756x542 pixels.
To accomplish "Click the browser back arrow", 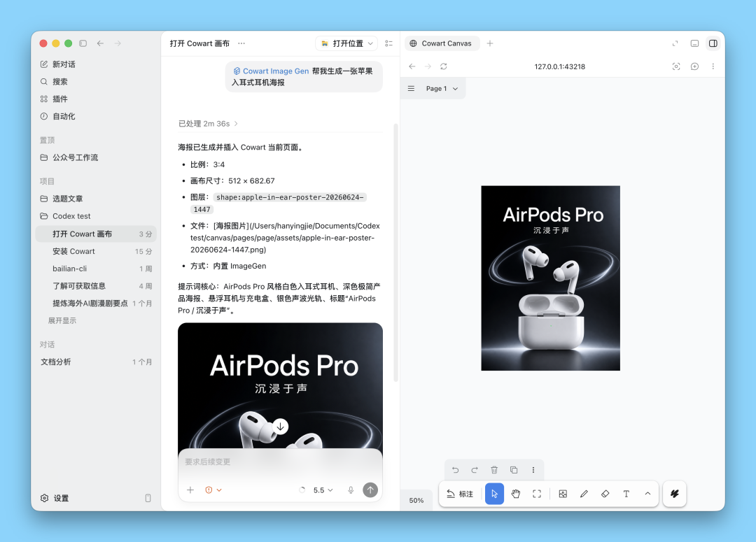I will point(412,66).
